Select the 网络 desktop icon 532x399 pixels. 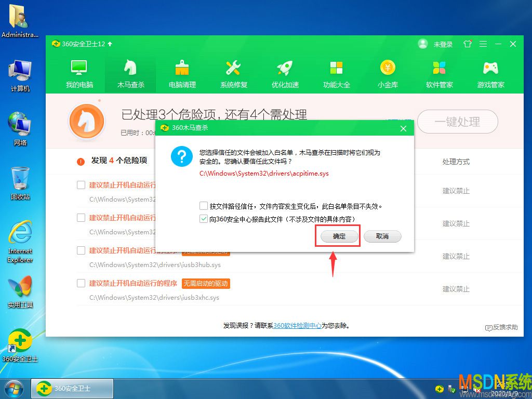pyautogui.click(x=20, y=129)
